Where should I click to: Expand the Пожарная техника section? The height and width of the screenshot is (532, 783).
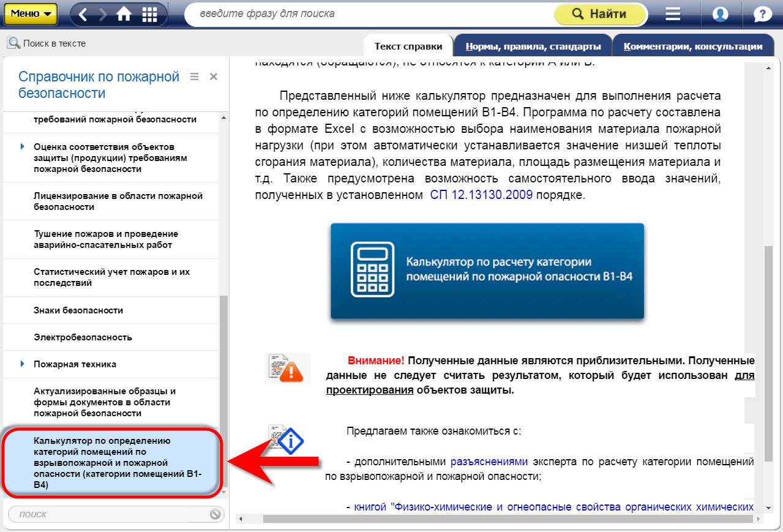tap(22, 364)
